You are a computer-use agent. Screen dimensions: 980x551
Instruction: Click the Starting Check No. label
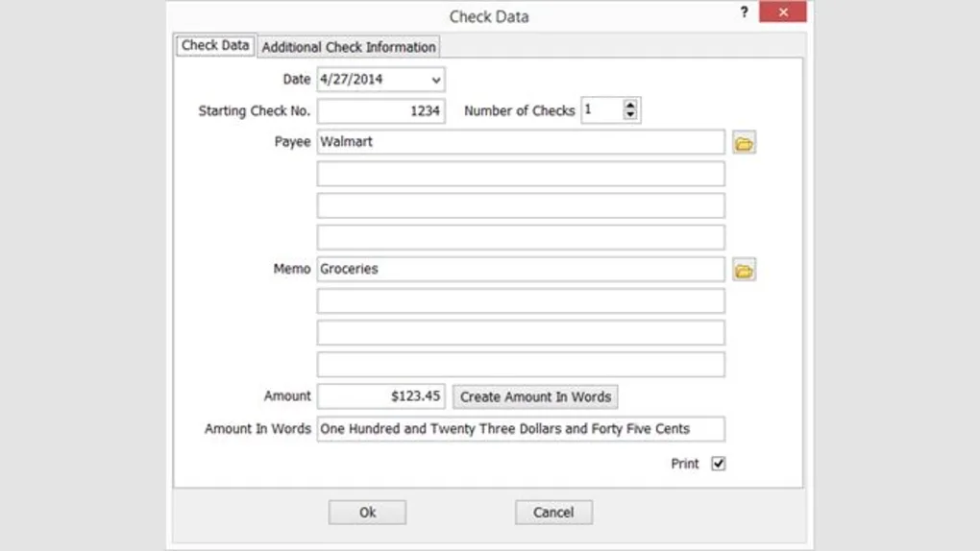click(x=255, y=111)
